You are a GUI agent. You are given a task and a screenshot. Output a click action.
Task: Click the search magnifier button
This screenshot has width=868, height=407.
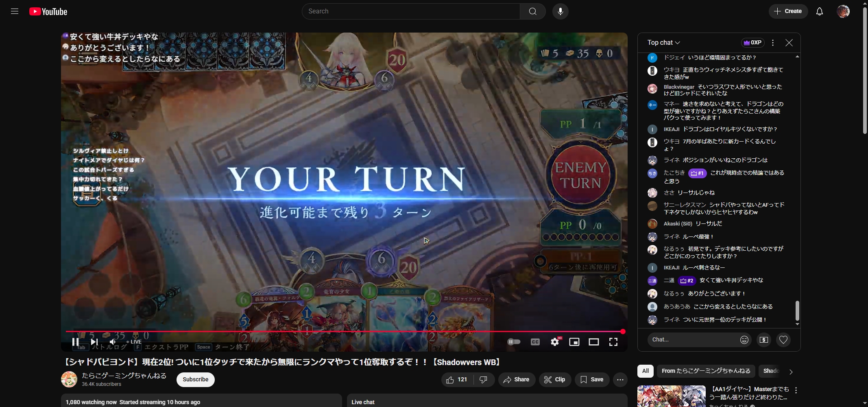tap(532, 11)
